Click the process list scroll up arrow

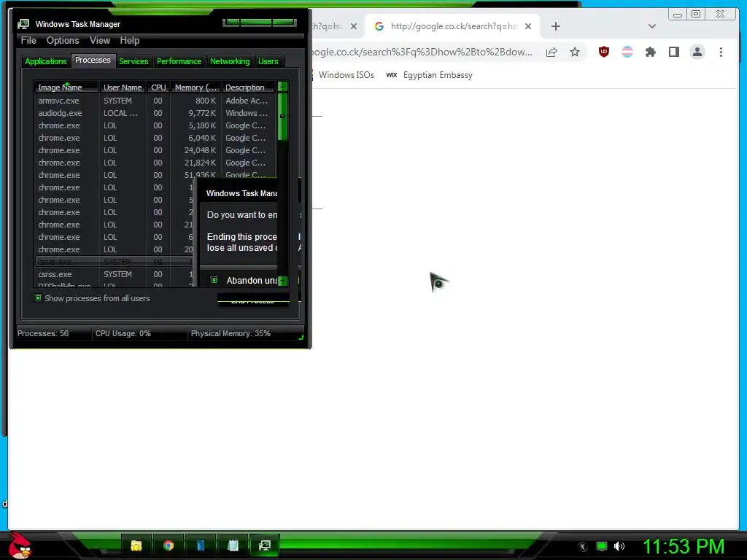282,87
